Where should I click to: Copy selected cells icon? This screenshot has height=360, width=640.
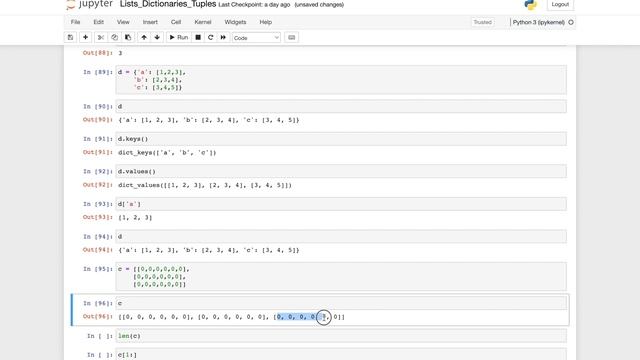click(114, 38)
